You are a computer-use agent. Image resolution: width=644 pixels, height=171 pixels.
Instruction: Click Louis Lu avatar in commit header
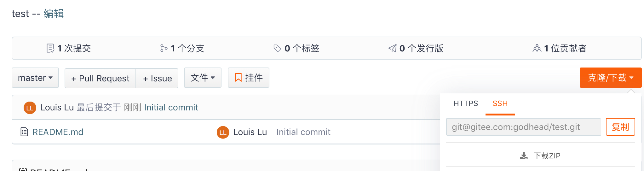[x=30, y=108]
